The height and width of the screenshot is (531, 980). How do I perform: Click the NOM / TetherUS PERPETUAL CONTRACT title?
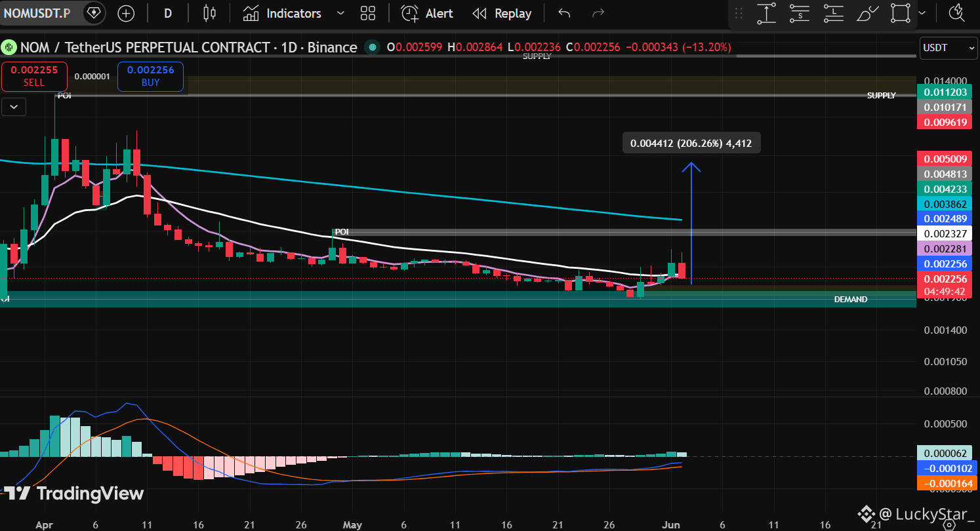coord(189,47)
